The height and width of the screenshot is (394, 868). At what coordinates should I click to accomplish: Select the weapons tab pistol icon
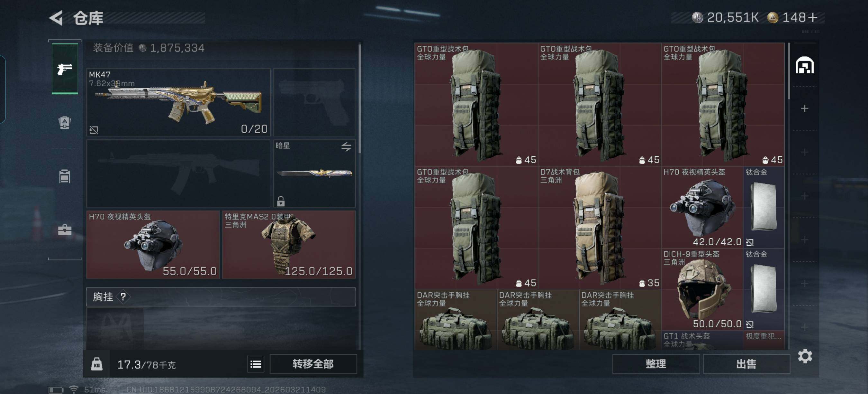(x=65, y=69)
